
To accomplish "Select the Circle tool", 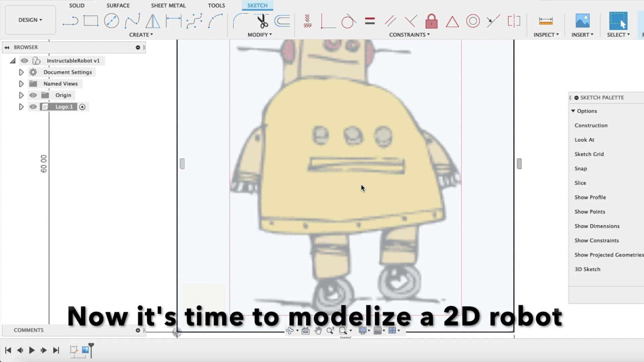I will click(x=111, y=20).
